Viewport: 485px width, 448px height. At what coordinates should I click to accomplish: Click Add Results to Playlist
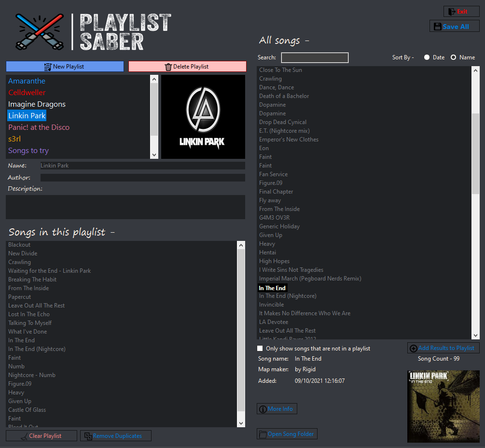coord(443,348)
